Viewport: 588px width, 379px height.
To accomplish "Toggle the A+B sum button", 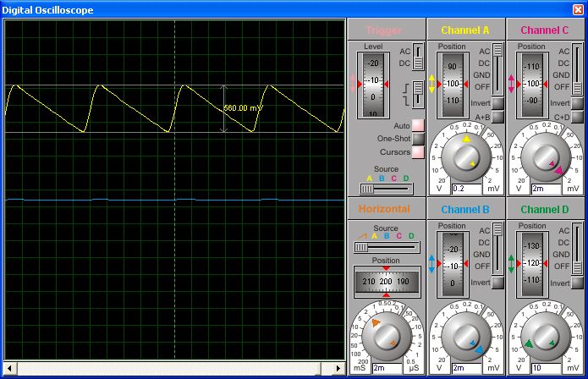I will coord(497,117).
